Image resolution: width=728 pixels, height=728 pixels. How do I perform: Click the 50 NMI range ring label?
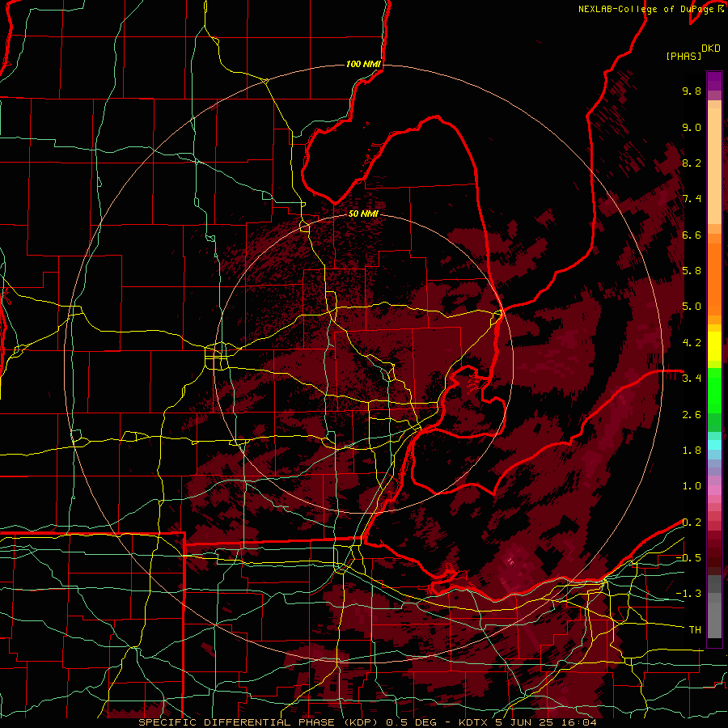[x=363, y=214]
